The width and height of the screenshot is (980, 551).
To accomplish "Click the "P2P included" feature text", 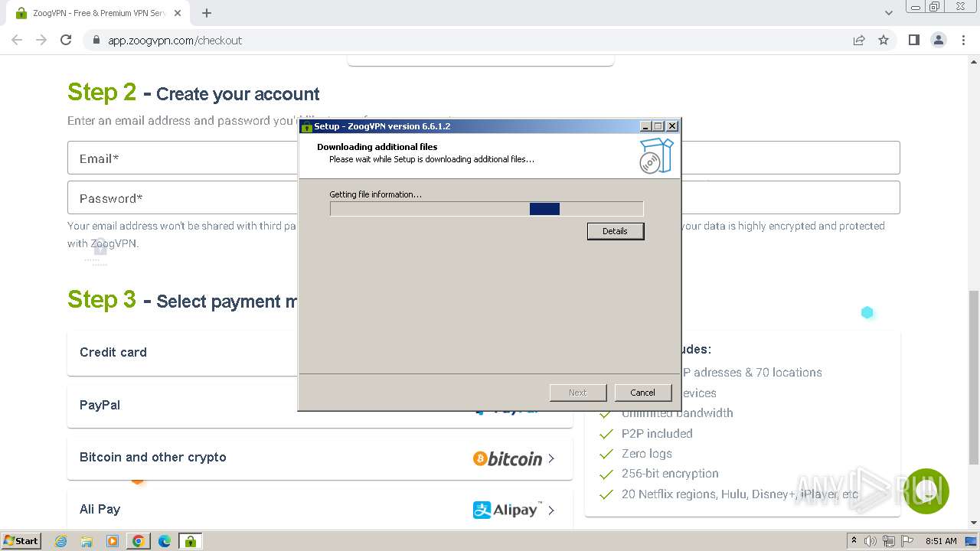I will 657,433.
